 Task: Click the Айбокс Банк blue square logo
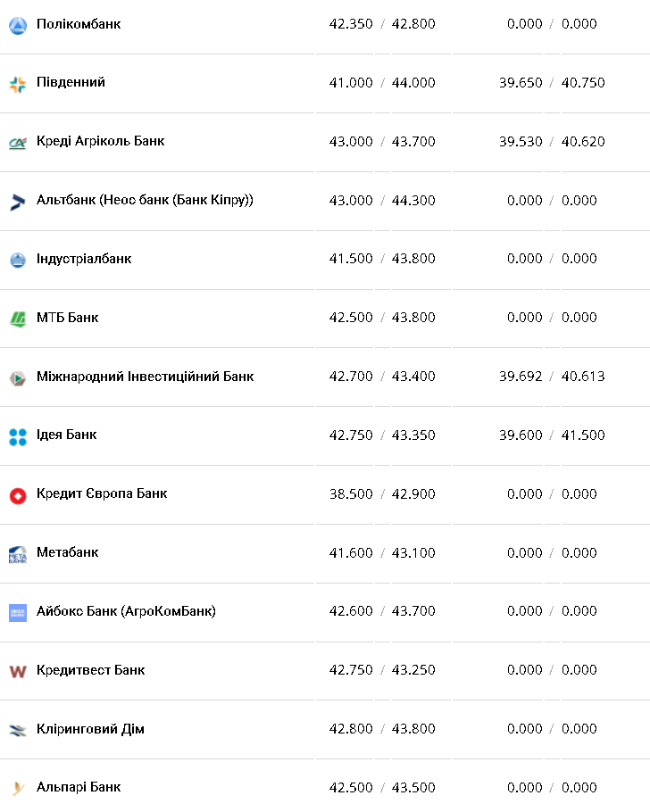[x=18, y=613]
